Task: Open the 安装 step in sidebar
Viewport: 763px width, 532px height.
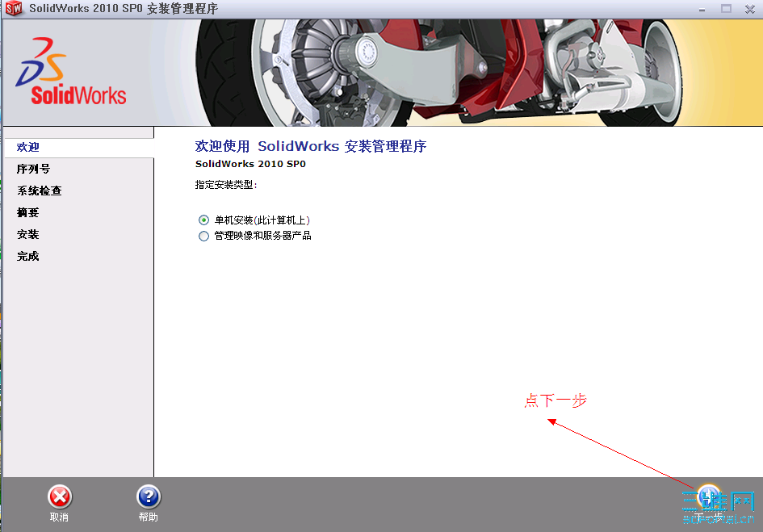Action: click(x=27, y=235)
